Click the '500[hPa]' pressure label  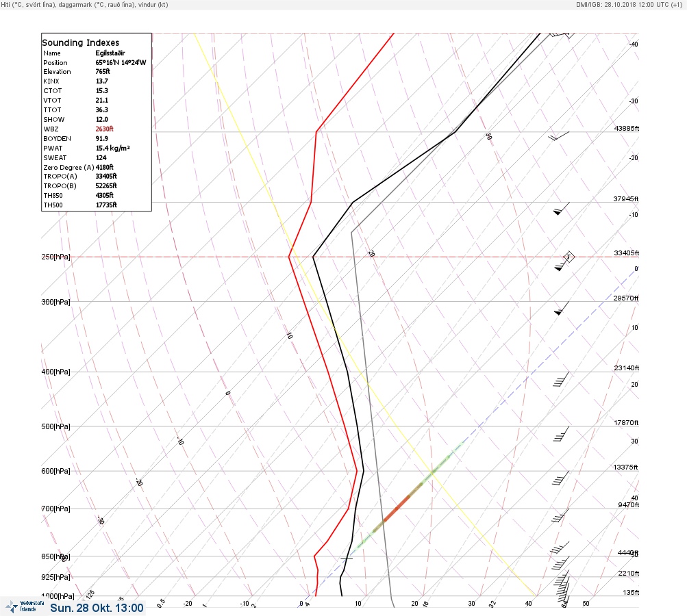point(55,426)
